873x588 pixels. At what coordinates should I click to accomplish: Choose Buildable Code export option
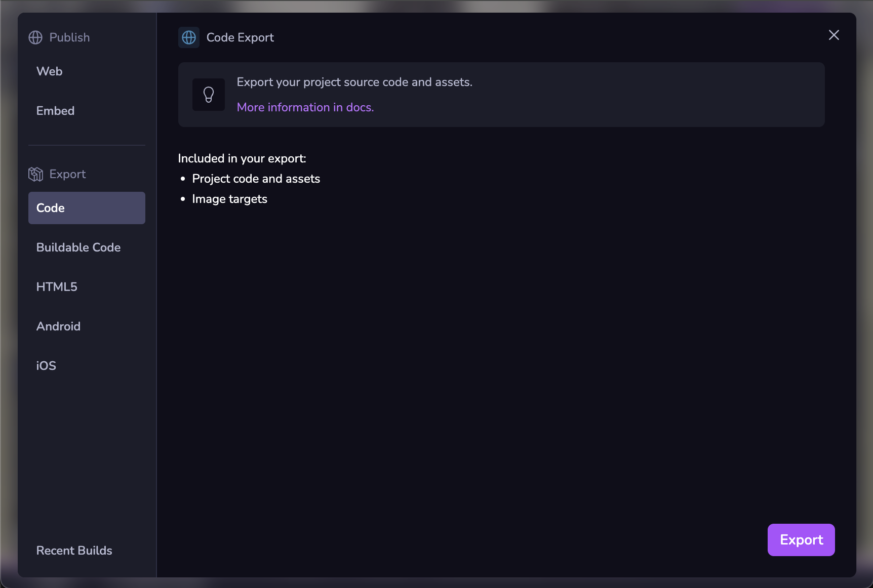point(78,247)
